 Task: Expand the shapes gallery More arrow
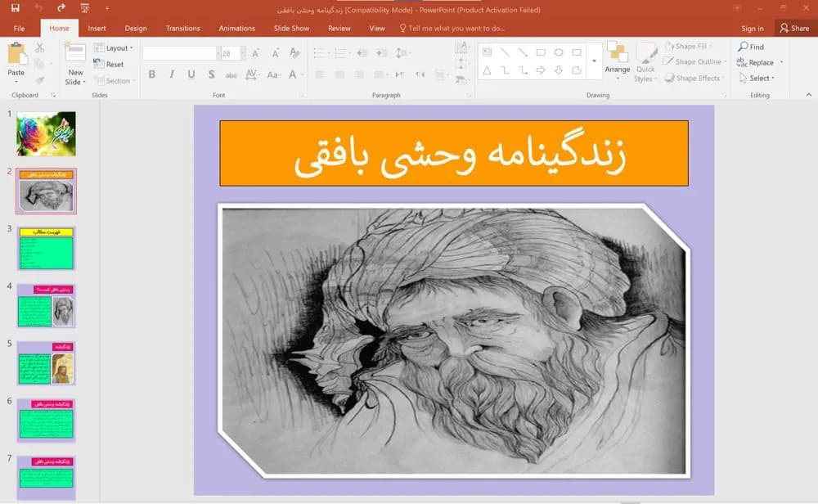tap(594, 61)
